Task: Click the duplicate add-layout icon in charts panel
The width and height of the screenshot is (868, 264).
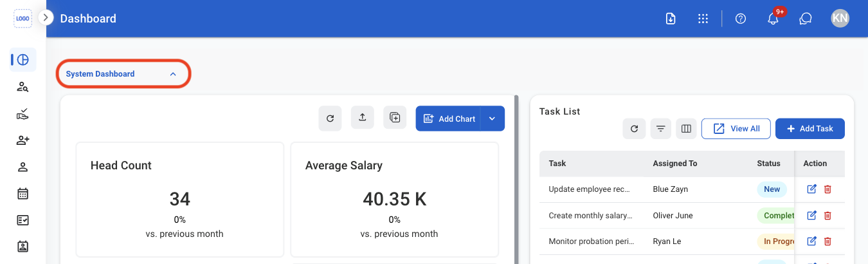Action: click(395, 118)
